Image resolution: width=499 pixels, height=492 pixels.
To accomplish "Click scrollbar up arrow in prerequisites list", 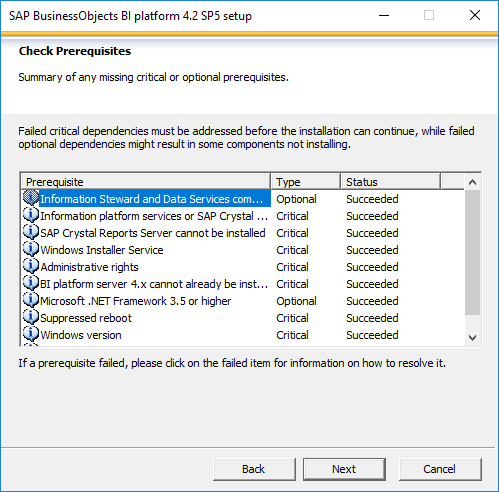I will pos(472,182).
